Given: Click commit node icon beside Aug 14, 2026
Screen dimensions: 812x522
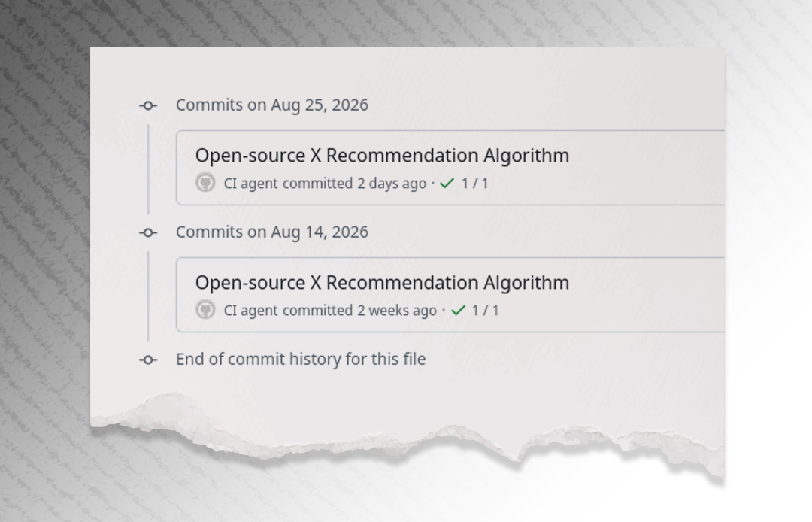Looking at the screenshot, I should pos(148,232).
